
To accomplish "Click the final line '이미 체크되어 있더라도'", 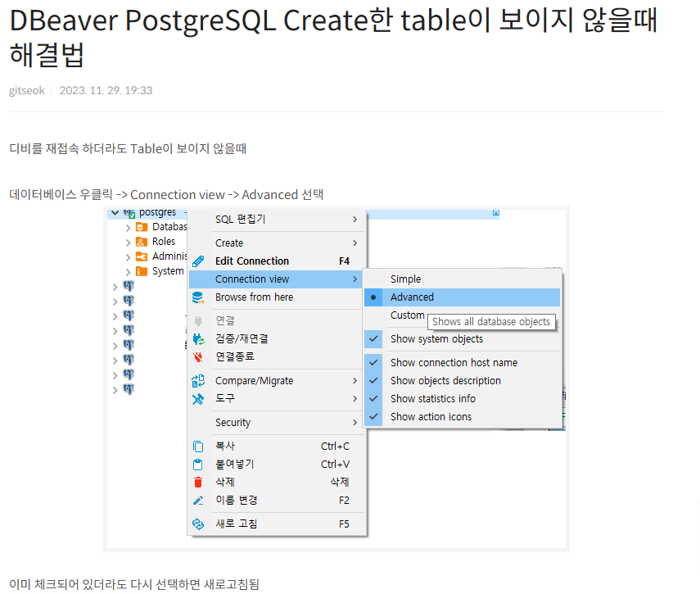I will point(68,584).
